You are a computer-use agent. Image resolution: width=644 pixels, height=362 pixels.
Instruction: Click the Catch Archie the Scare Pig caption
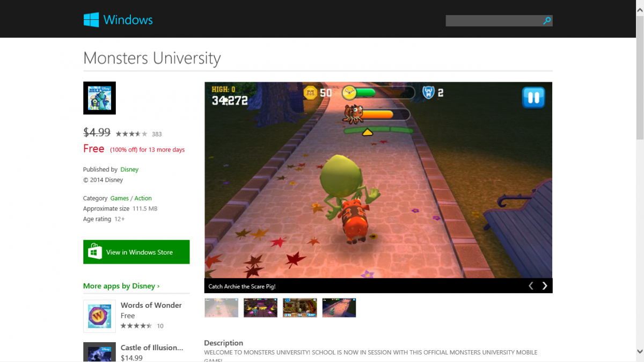click(x=242, y=286)
